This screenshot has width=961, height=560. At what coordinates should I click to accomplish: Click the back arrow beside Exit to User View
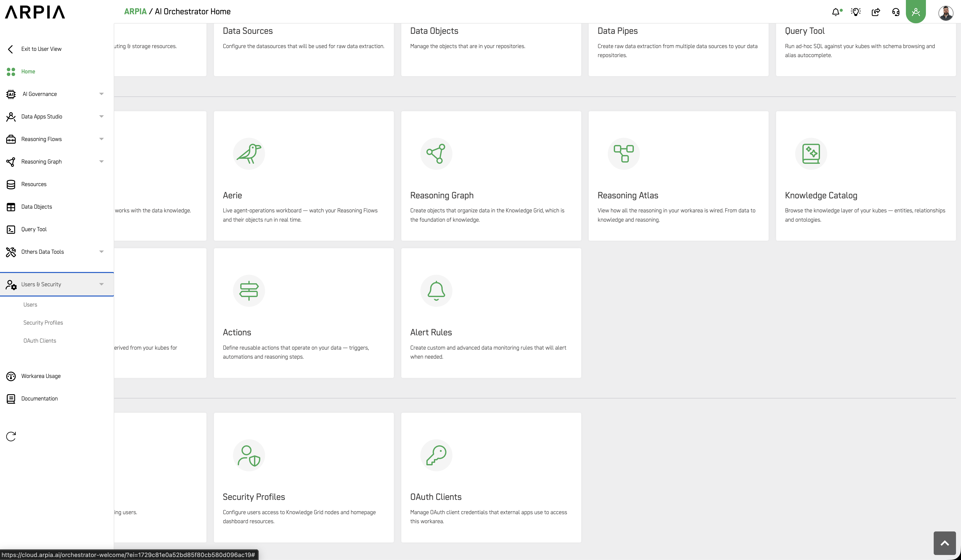11,49
